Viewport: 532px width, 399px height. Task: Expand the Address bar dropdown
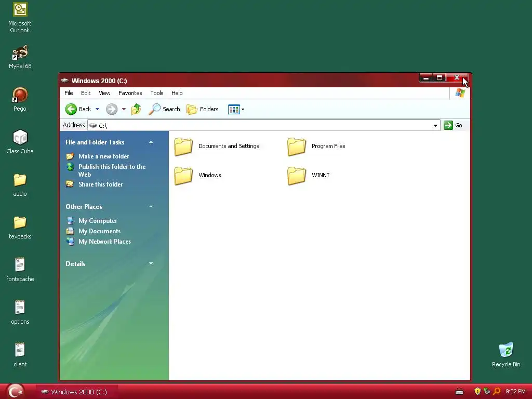tap(435, 126)
